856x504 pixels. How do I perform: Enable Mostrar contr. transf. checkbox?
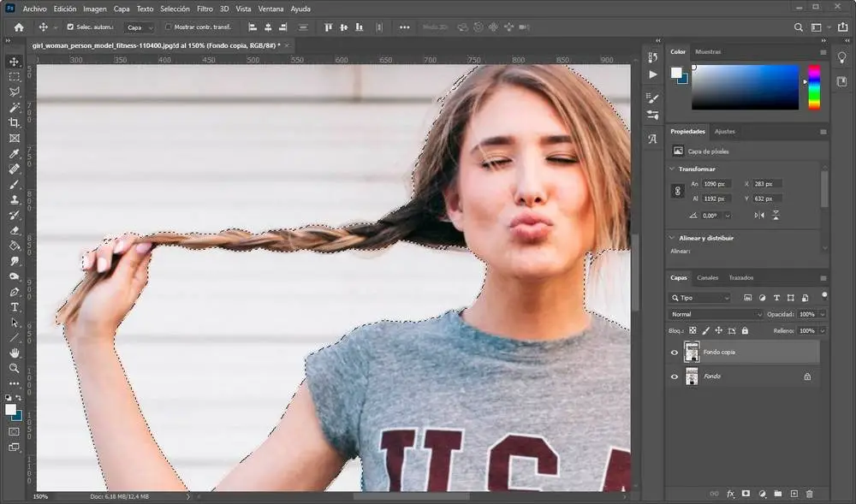(x=168, y=27)
